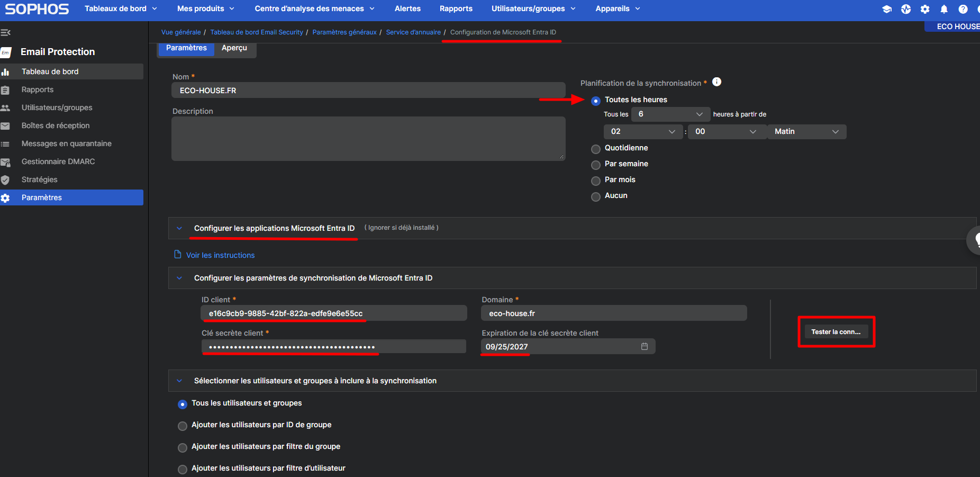Open Gestionnaire DMARC in sidebar

click(x=58, y=161)
